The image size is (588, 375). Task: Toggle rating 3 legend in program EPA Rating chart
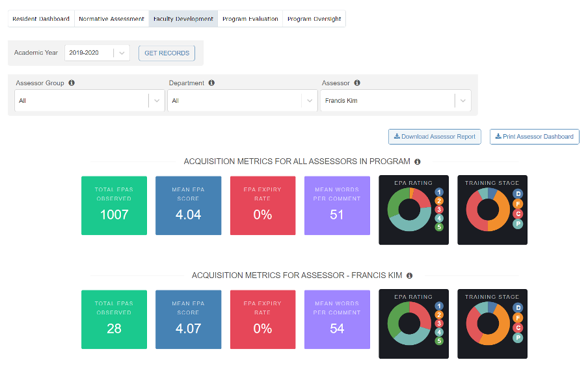(x=439, y=210)
